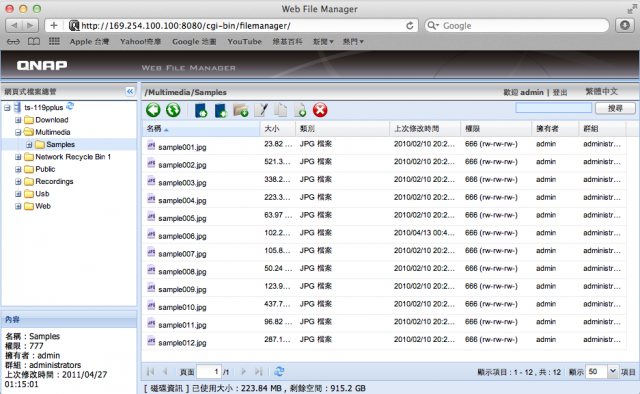Viewport: 640px width, 394px height.
Task: Click the browser back navigation button
Action: [14, 25]
